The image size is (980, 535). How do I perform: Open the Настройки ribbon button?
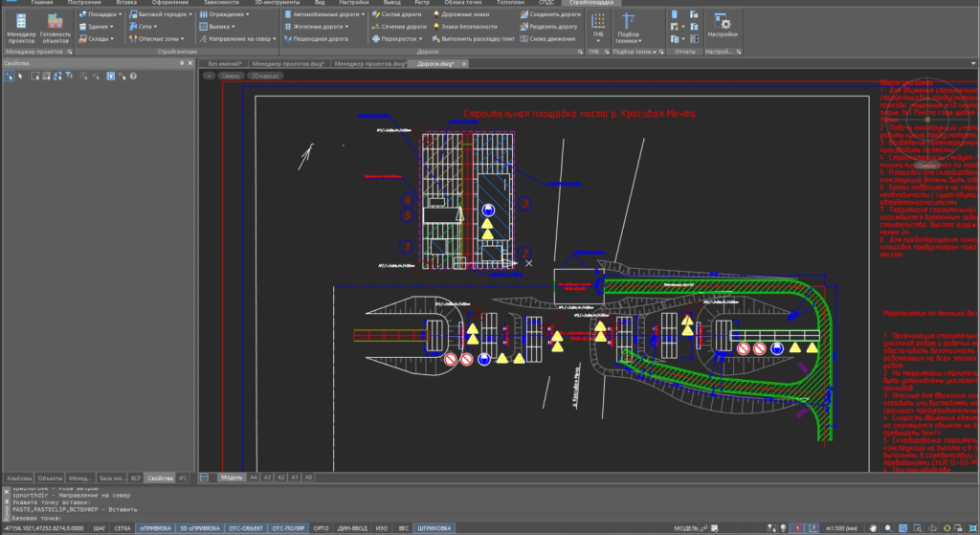(723, 27)
